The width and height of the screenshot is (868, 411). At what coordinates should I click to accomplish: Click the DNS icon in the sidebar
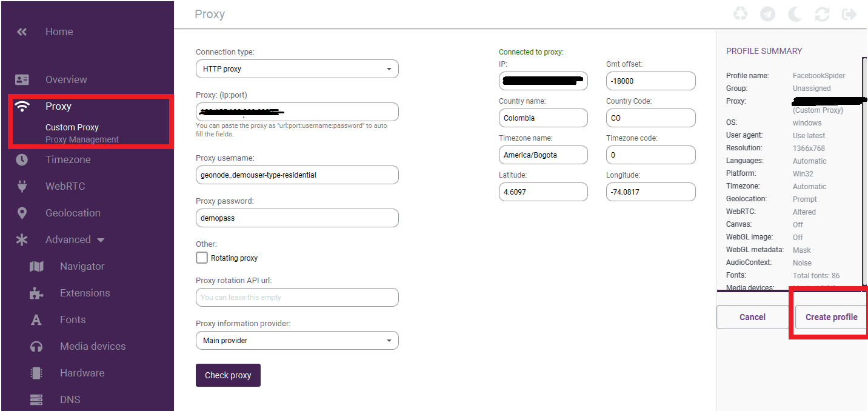tap(36, 399)
